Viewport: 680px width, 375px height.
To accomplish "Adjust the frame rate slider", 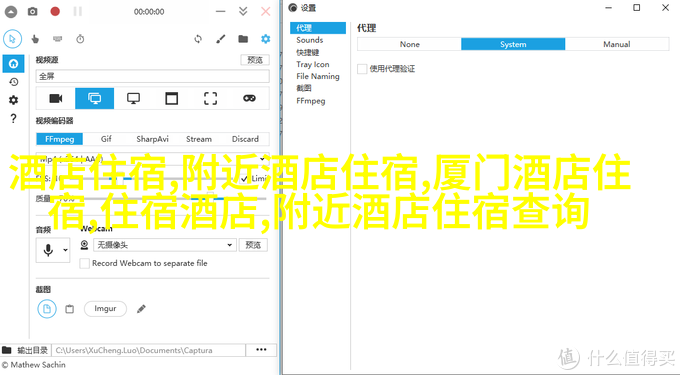I will coord(150,179).
